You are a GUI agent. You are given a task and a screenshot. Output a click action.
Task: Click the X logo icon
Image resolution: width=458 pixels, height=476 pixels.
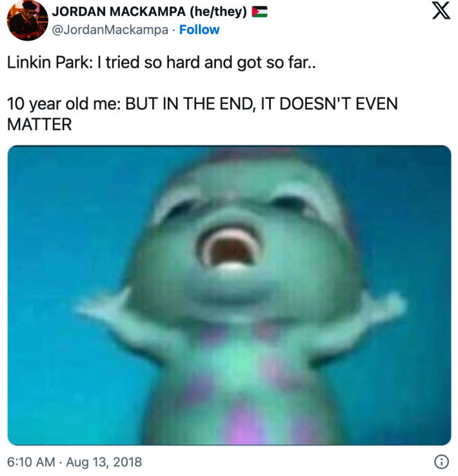click(441, 12)
